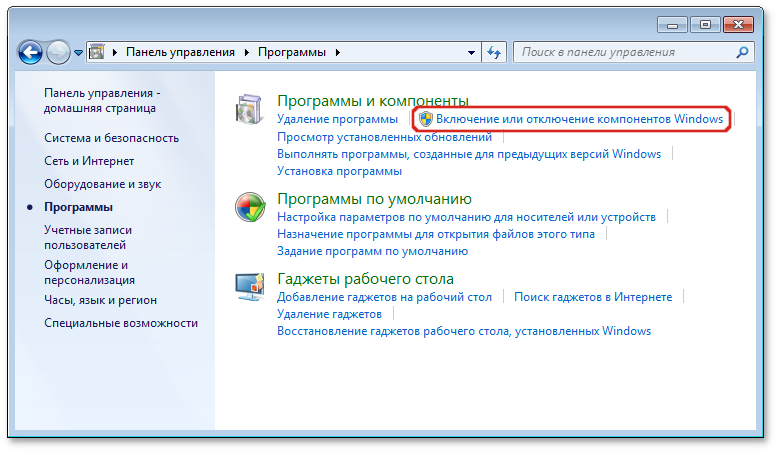Viewport: 777px width, 452px height.
Task: Open Система и безопасность in sidebar
Action: pos(111,138)
